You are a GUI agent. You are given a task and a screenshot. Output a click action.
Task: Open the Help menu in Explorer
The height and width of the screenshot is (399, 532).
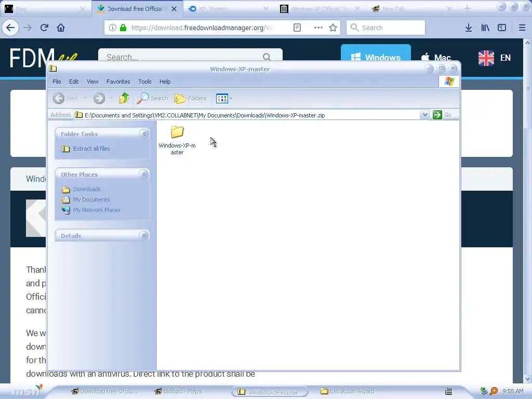[x=165, y=82]
